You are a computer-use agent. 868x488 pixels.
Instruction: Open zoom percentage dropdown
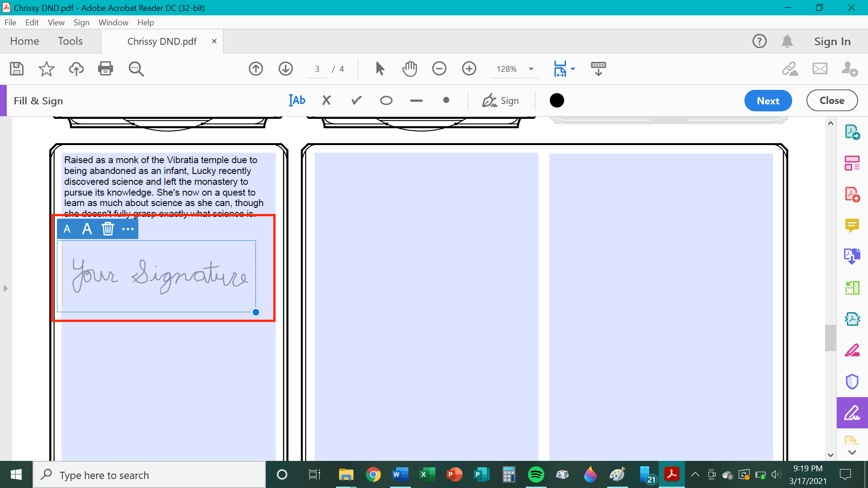(531, 69)
